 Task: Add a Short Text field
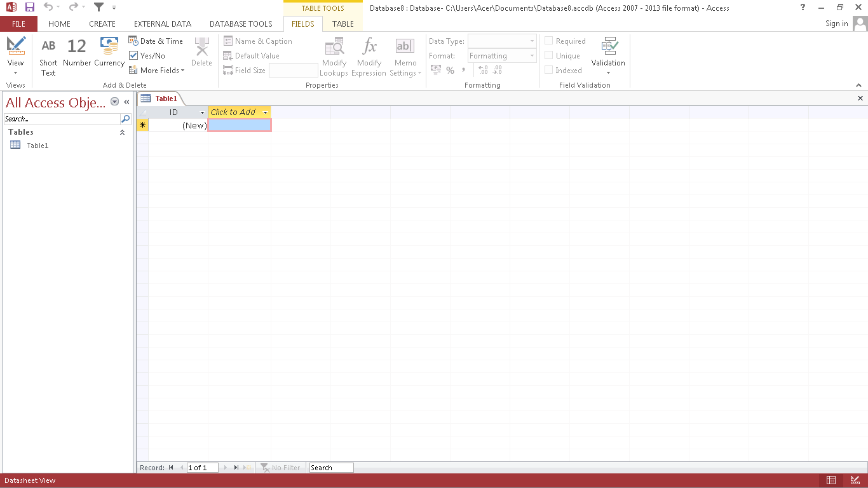tap(48, 54)
